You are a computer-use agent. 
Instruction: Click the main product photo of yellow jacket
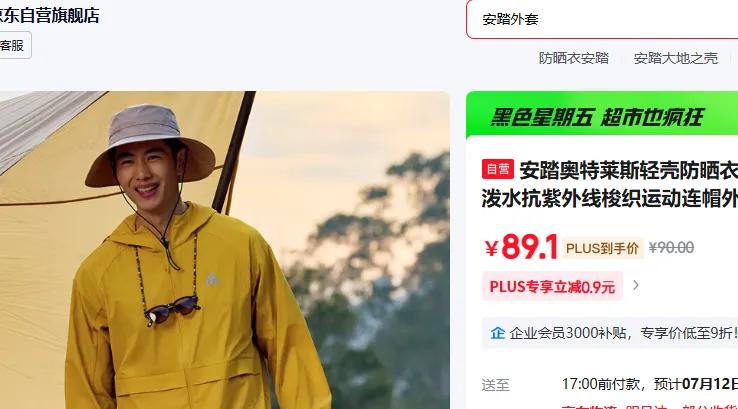(225, 250)
